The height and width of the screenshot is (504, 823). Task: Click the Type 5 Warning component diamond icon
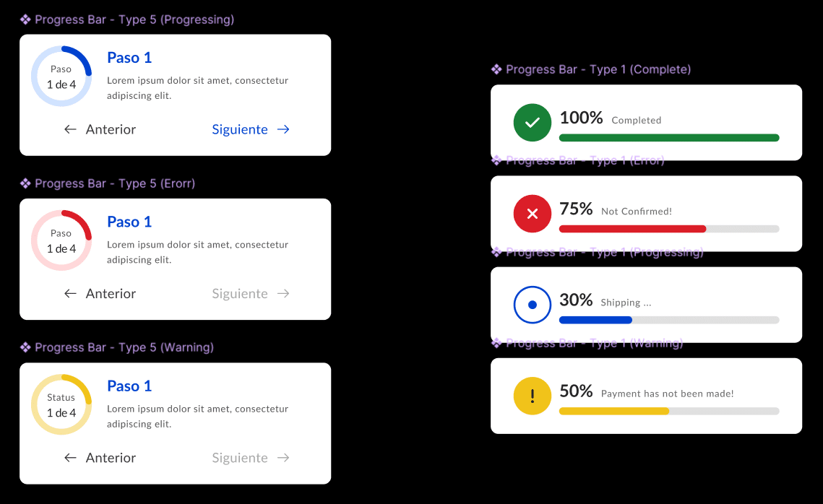pos(25,348)
